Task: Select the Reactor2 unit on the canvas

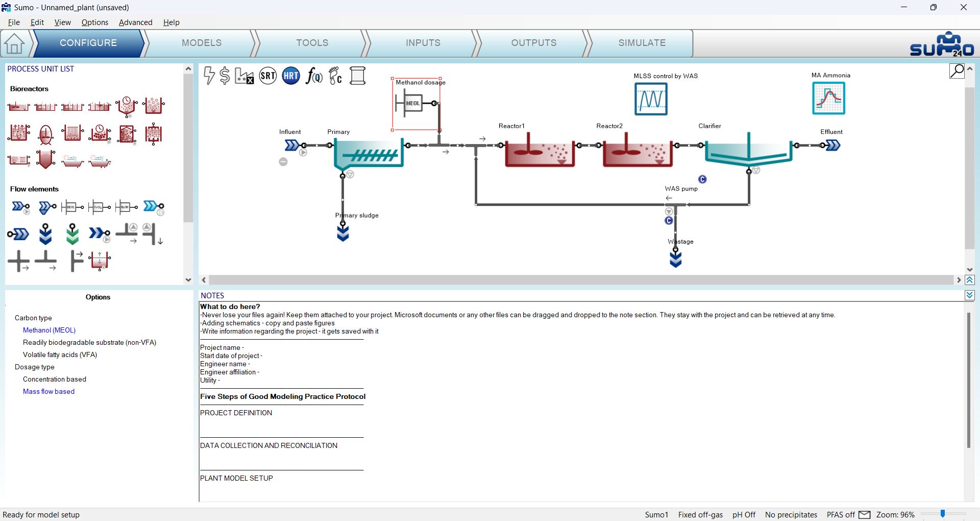Action: 638,150
